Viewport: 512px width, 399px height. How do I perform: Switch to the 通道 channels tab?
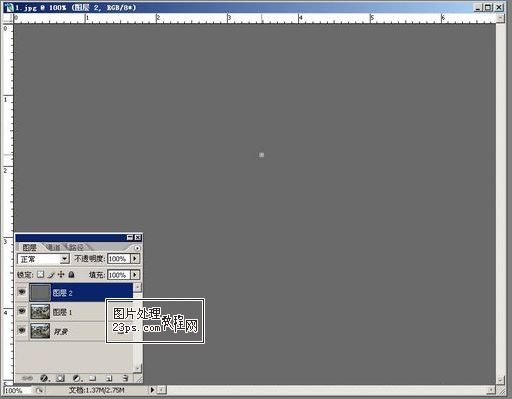tap(54, 247)
